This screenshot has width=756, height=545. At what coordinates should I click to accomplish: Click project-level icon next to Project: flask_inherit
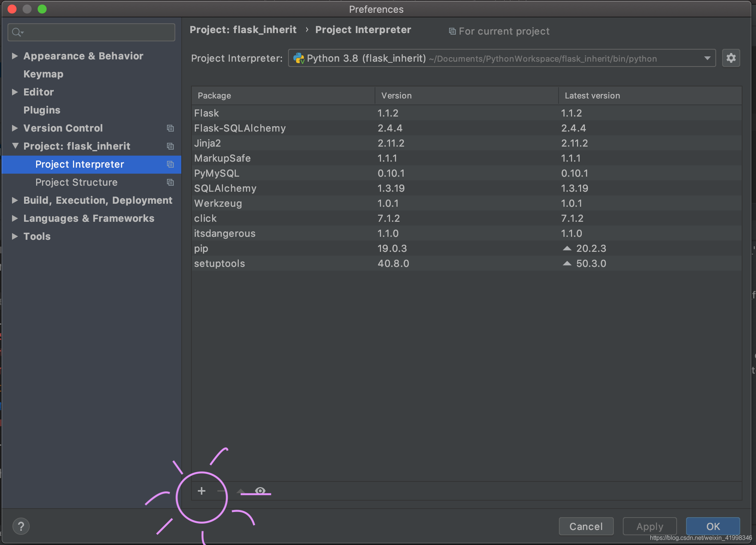tap(170, 146)
